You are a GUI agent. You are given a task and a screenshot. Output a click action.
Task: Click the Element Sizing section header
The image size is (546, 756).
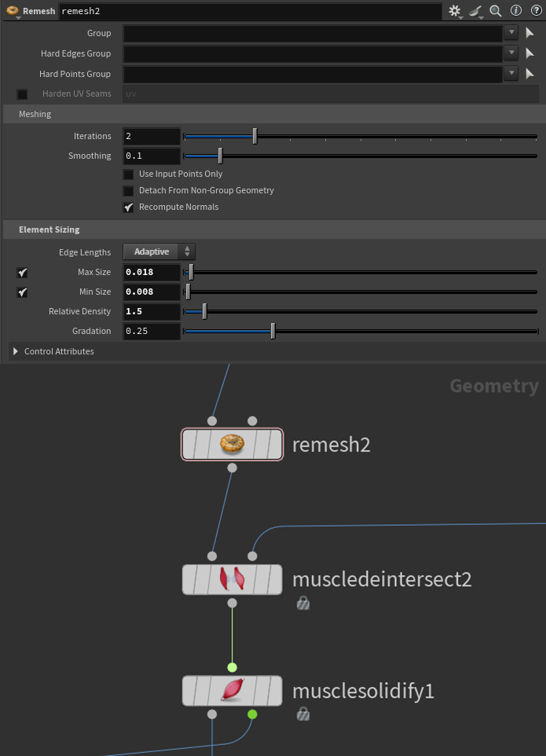[x=49, y=229]
